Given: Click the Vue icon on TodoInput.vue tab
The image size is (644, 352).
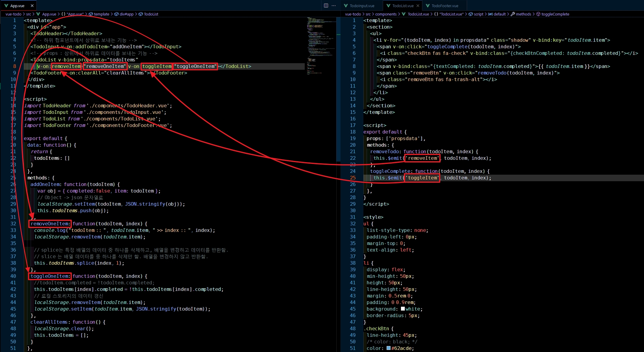Looking at the screenshot, I should pos(346,6).
